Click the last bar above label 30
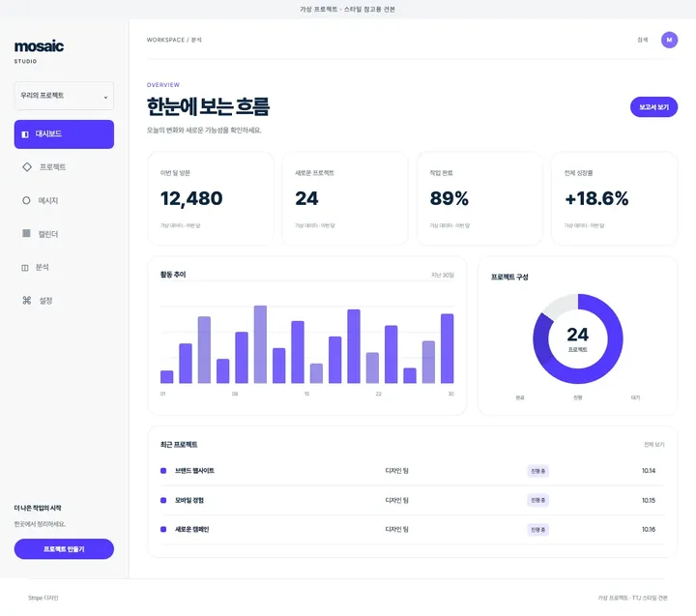The width and height of the screenshot is (696, 616). tap(447, 349)
